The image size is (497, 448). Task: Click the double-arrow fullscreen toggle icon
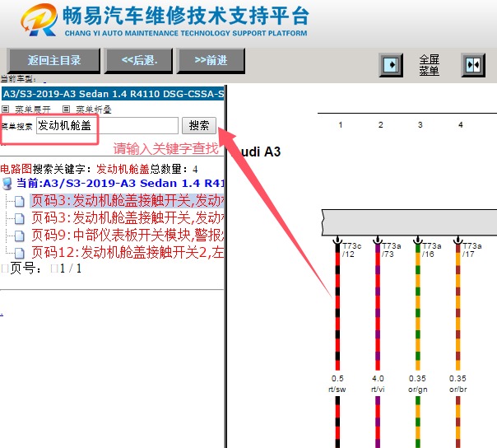[473, 65]
